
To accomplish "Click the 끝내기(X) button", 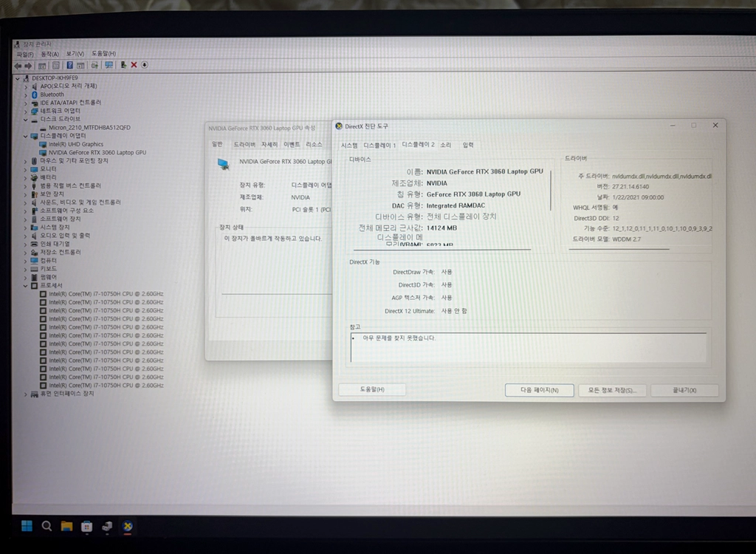I will click(684, 390).
